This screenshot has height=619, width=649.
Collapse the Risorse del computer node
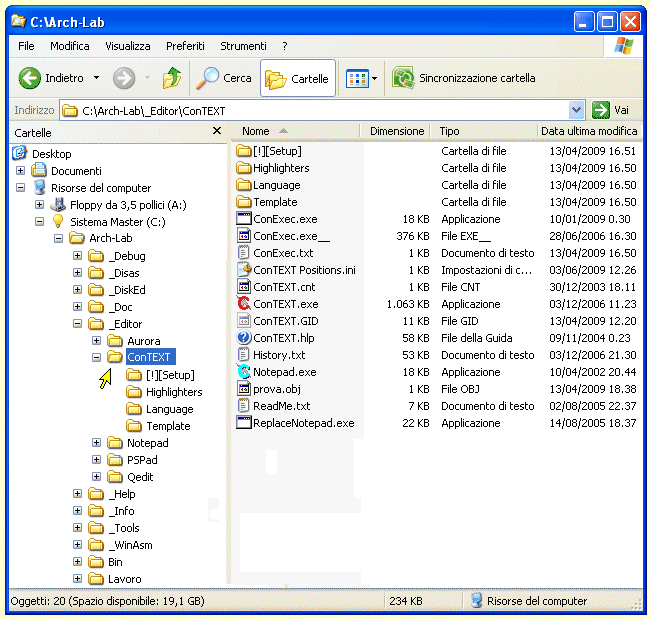tap(20, 187)
